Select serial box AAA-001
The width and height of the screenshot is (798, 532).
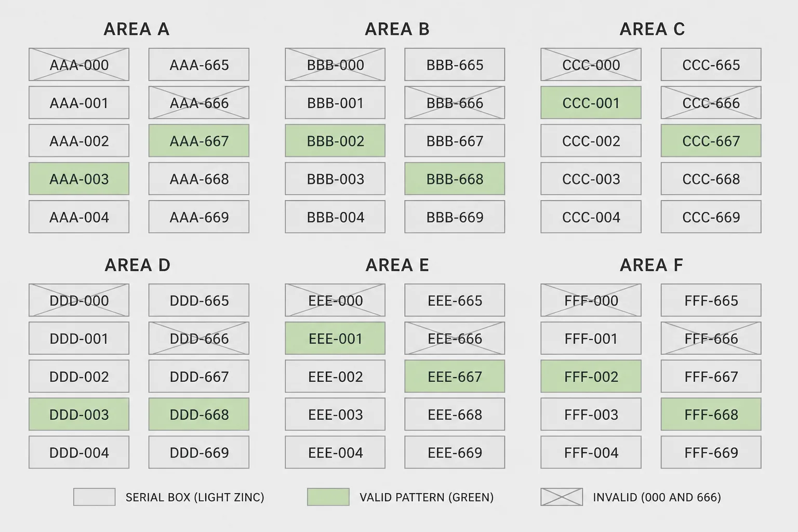click(79, 102)
